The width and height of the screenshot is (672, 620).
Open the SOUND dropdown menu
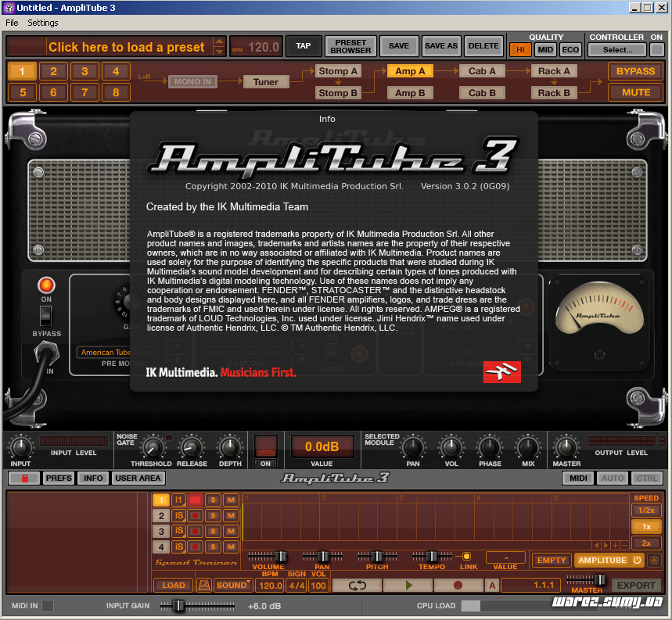click(x=234, y=585)
